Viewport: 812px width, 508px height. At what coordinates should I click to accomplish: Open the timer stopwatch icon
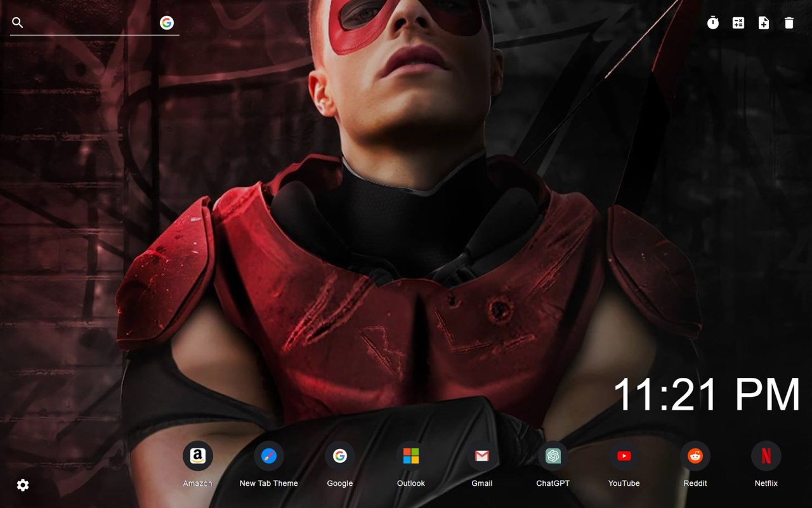click(713, 23)
